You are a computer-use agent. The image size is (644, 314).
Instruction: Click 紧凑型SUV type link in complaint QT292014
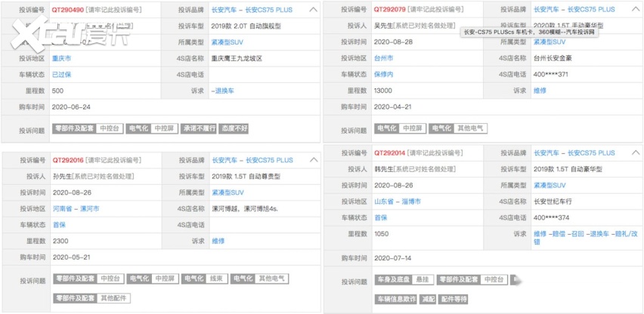550,185
